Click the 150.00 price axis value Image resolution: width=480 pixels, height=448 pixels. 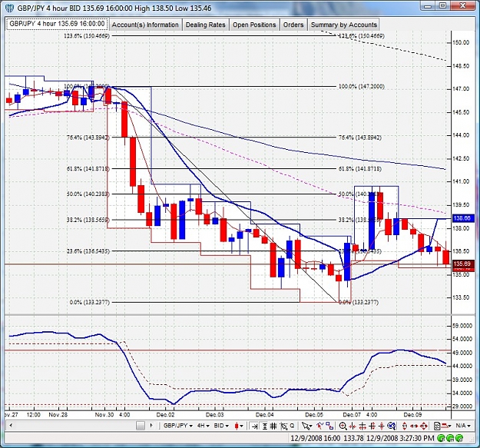461,42
